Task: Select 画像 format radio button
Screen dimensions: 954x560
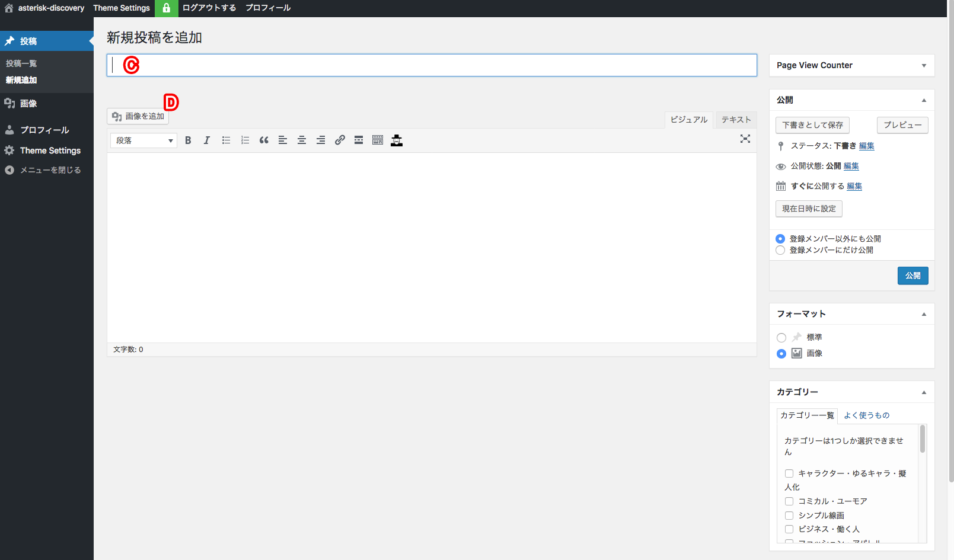Action: click(781, 354)
